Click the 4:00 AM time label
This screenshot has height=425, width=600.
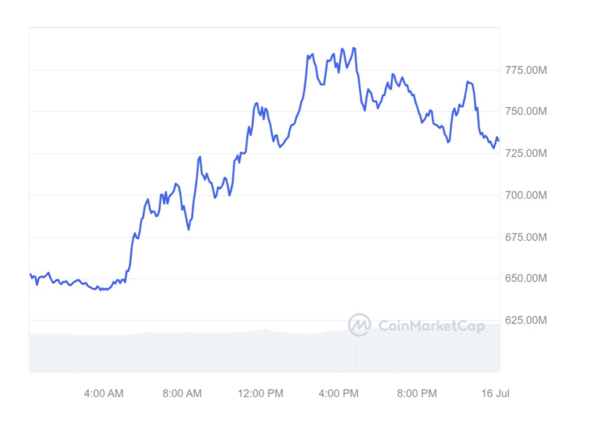click(104, 393)
